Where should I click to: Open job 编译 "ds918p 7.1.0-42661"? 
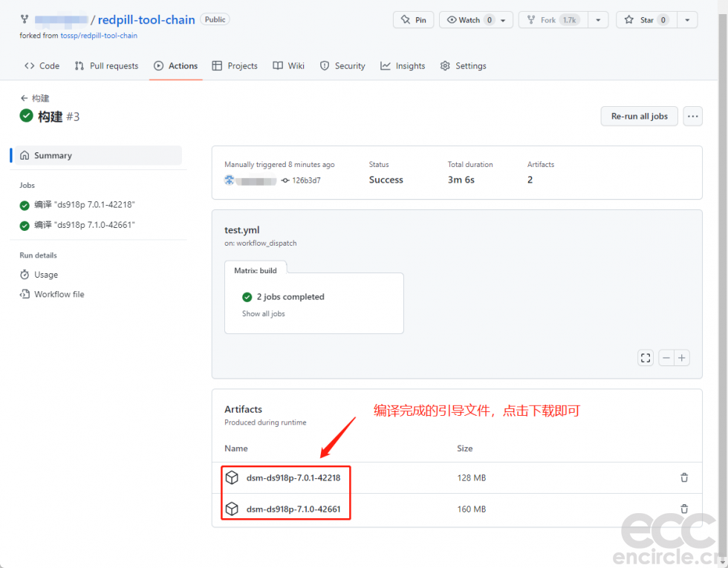coord(77,225)
